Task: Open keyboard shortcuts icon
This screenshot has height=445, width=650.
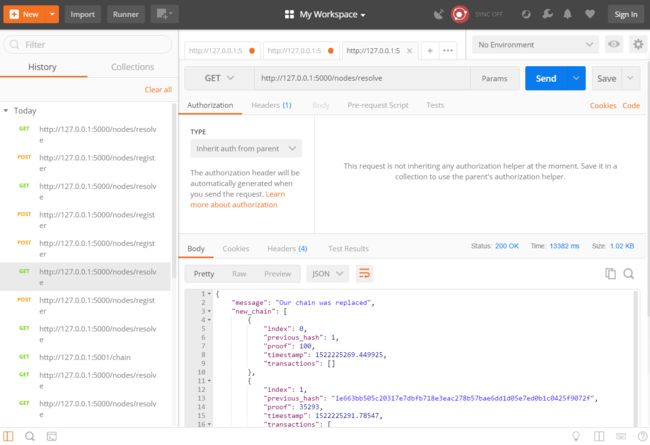Action: (x=621, y=436)
